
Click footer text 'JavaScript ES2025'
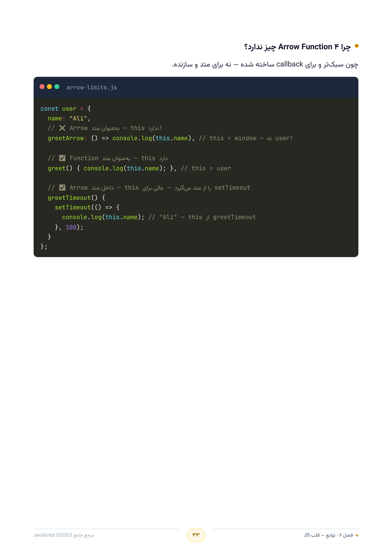point(53,535)
